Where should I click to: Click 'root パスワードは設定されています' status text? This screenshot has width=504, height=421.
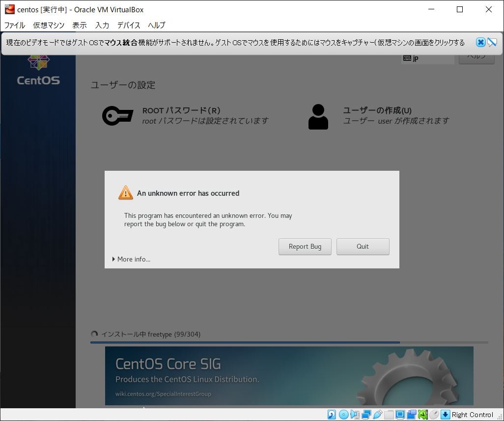[205, 121]
